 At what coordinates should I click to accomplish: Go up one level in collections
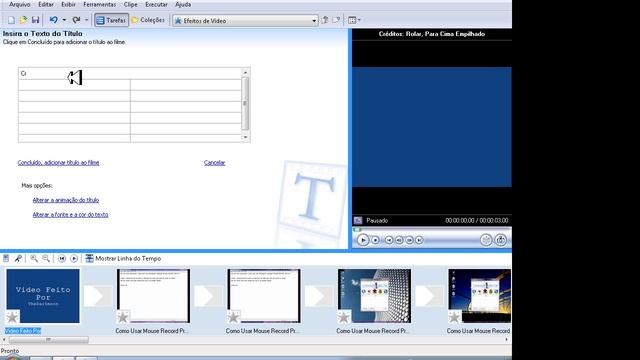(x=325, y=20)
